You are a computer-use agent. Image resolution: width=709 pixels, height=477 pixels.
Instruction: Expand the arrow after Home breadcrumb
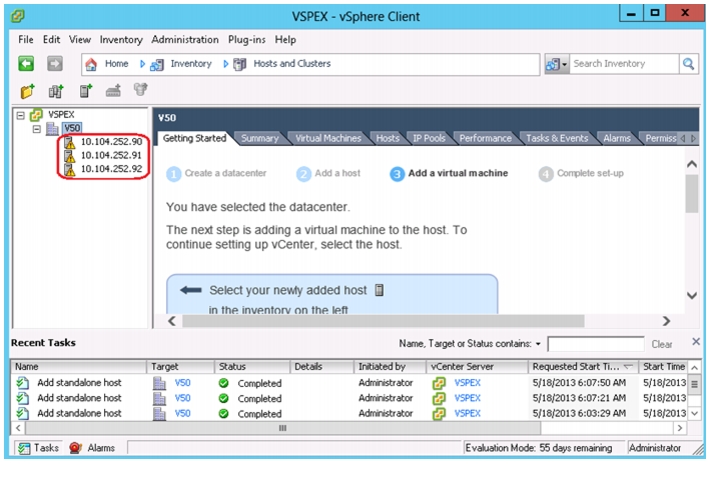pos(142,64)
